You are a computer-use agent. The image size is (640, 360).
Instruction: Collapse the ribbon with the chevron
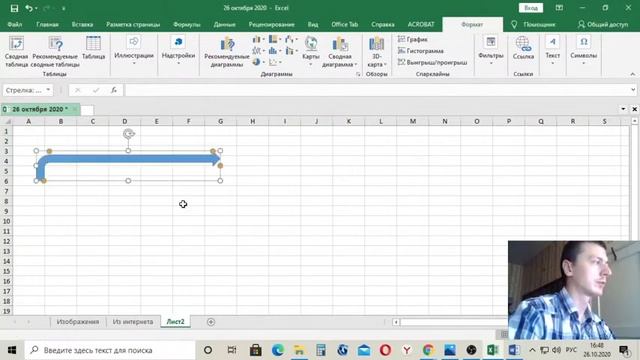633,74
